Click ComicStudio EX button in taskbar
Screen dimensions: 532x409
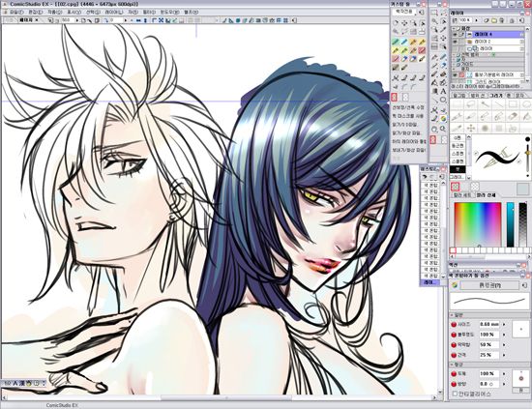(63, 405)
